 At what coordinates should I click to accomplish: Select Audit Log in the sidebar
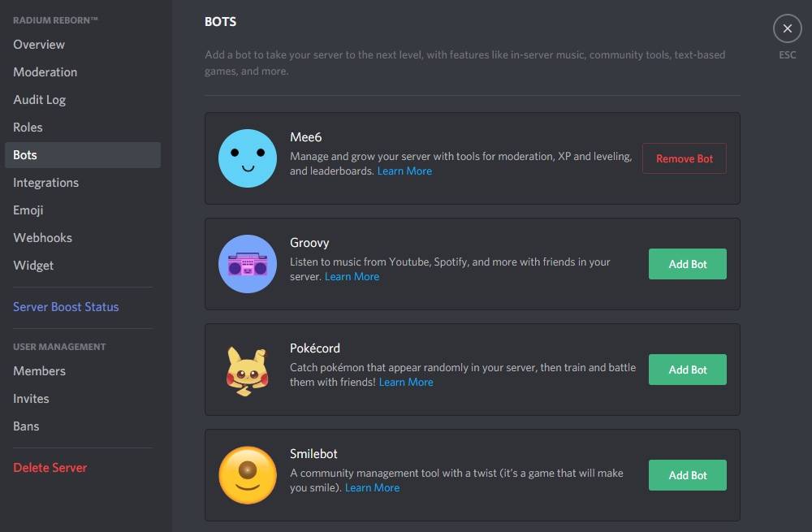(x=40, y=100)
